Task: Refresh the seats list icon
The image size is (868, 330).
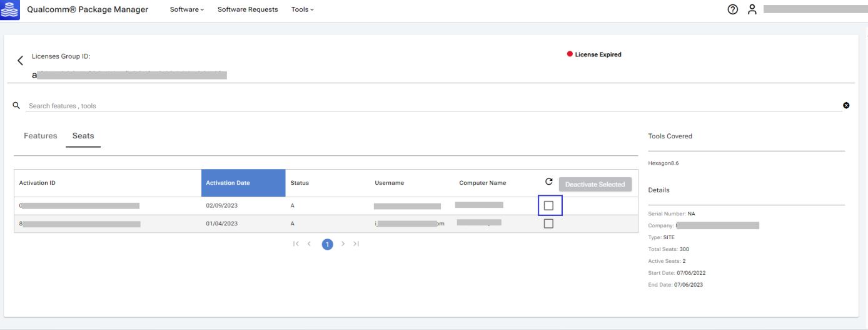Action: tap(549, 182)
